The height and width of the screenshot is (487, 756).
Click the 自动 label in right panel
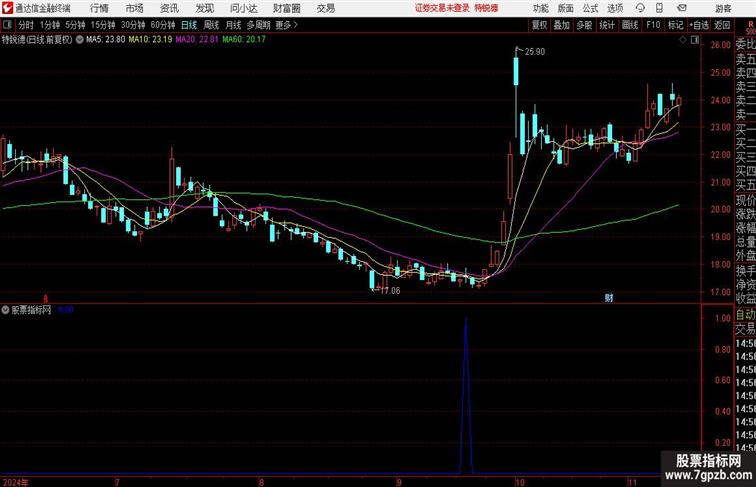pos(745,314)
